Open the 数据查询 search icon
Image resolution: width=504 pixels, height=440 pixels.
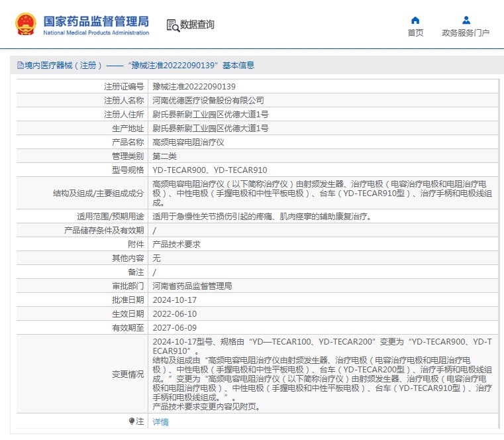point(173,25)
